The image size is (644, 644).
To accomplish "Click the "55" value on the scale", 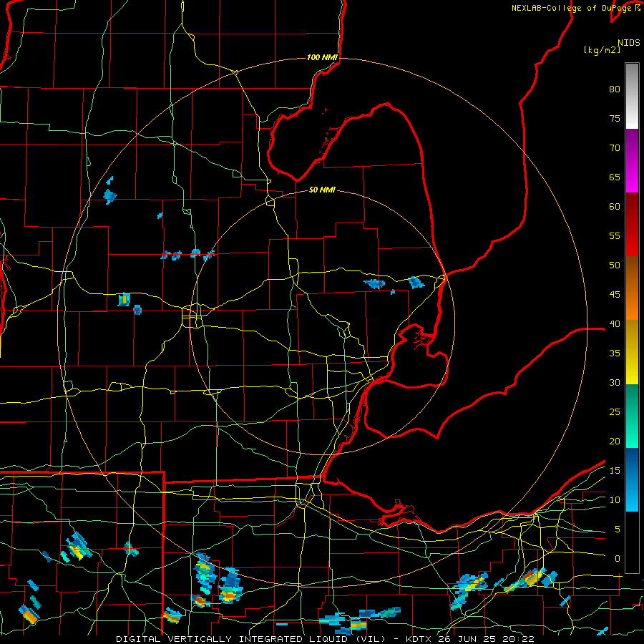I will (615, 236).
